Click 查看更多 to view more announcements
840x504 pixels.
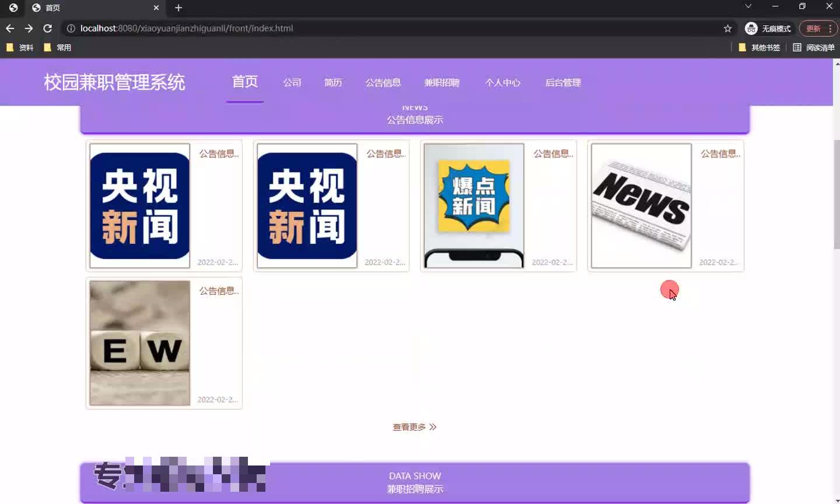(415, 427)
